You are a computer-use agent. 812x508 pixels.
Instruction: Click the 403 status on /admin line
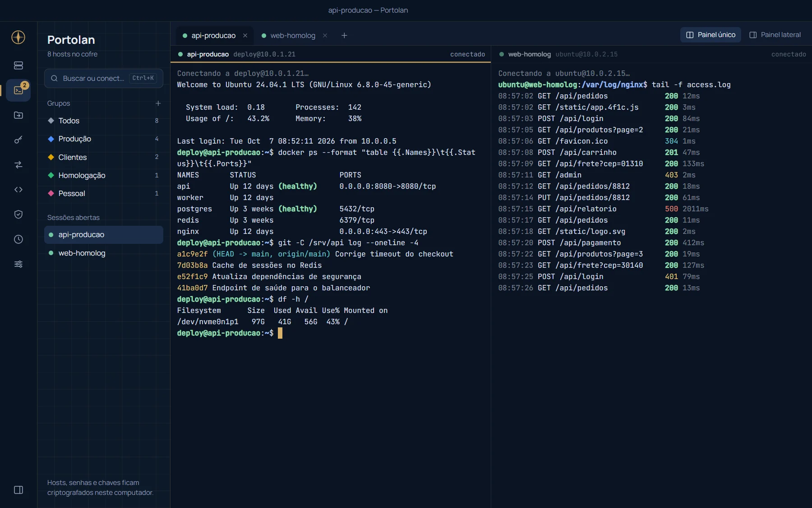click(x=671, y=175)
